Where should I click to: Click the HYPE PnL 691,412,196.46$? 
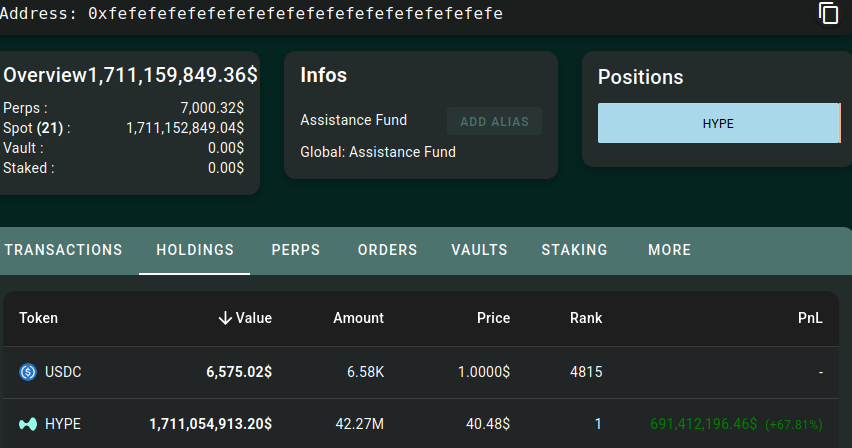(704, 424)
